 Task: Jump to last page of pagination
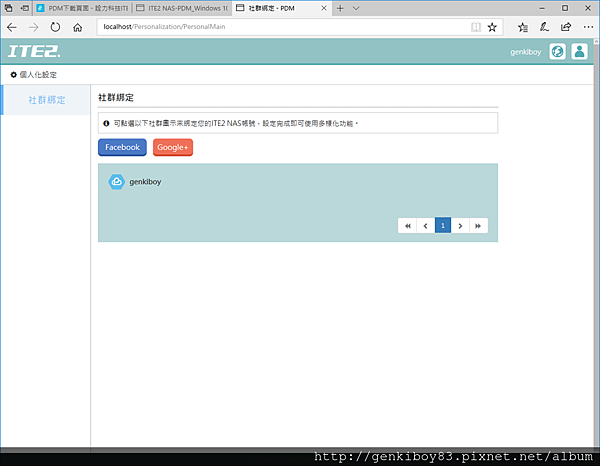coord(478,226)
